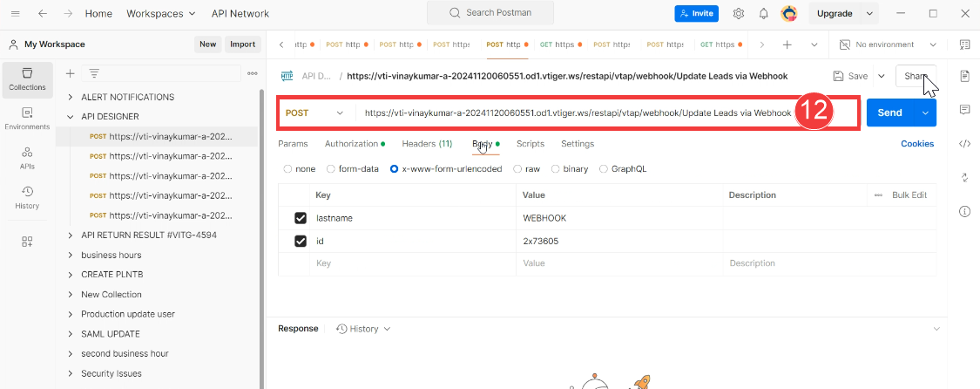Viewport: 980px width, 389px height.
Task: Expand the SAML UPDATE collection
Action: click(71, 333)
